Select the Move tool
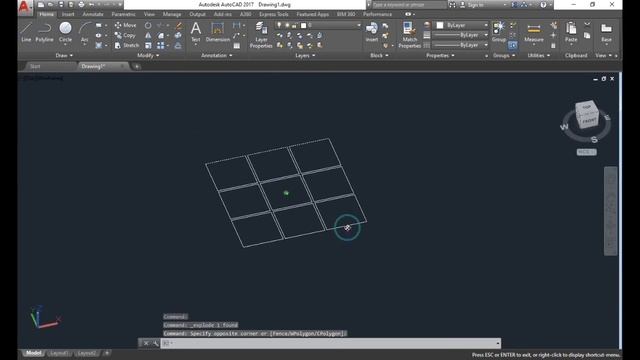Viewport: 640px width, 360px height. coord(125,25)
